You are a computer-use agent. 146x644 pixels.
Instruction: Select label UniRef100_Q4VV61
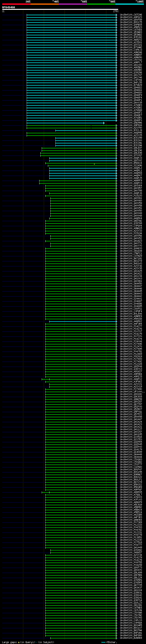(x=131, y=198)
